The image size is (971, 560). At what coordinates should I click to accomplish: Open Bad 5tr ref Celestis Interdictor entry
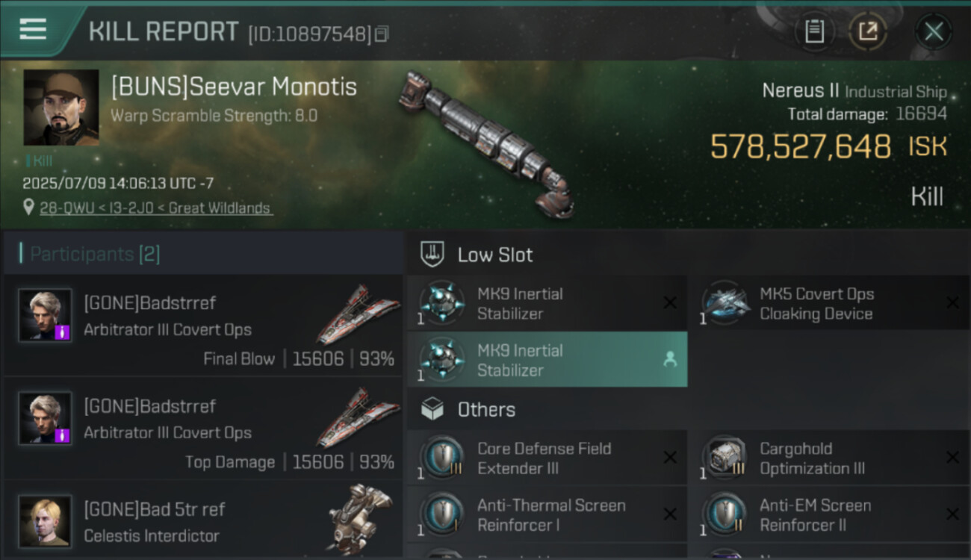203,521
